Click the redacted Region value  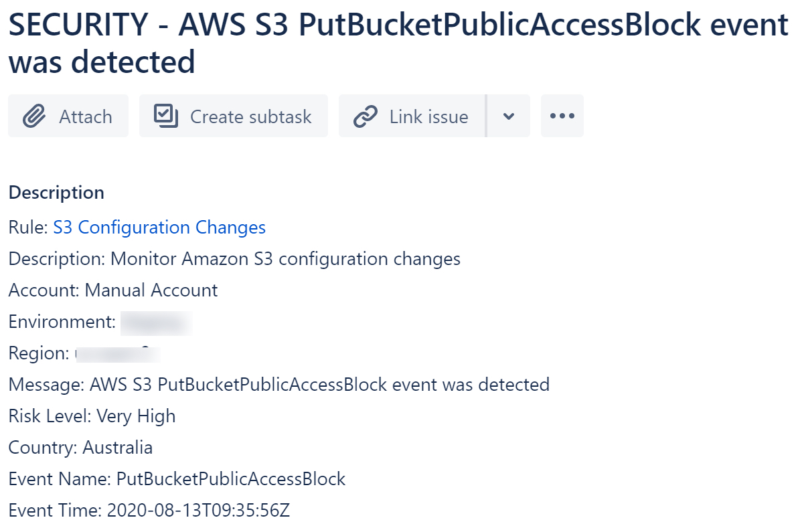point(121,353)
